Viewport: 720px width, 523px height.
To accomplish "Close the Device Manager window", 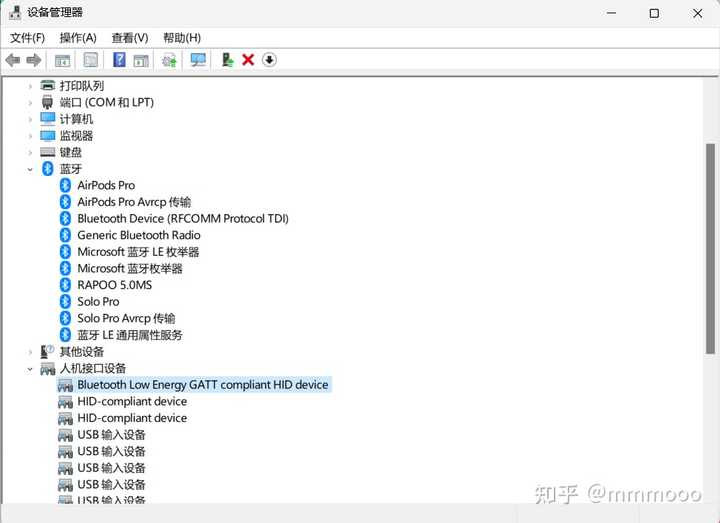I will 698,13.
